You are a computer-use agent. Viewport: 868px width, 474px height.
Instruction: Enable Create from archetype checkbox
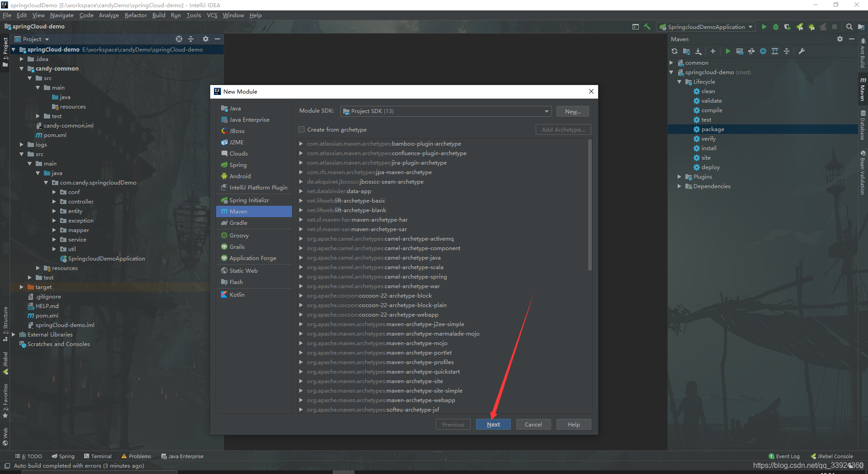click(302, 129)
